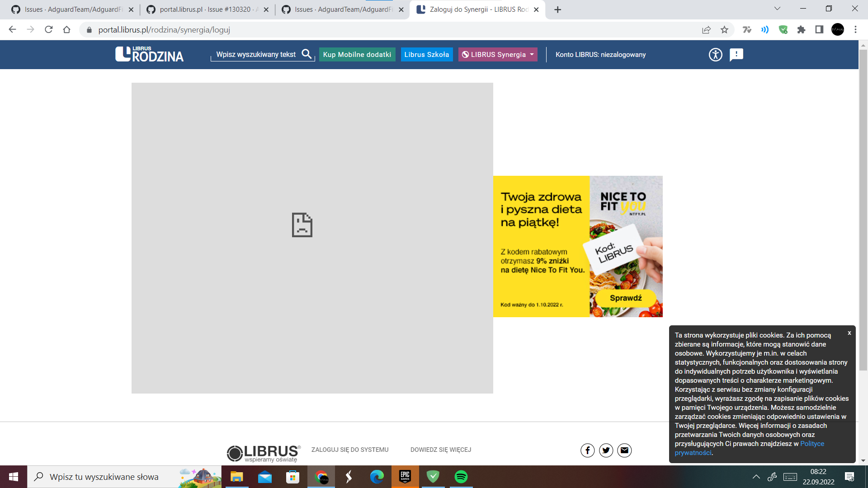Screen dimensions: 868x488
Task: Click the Kup Mobilne dodatki button
Action: click(x=357, y=54)
